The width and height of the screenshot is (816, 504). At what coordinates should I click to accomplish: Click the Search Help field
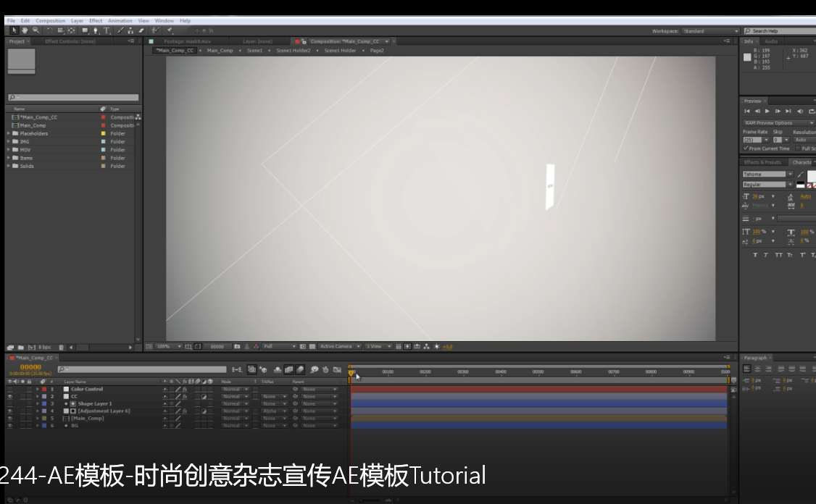pos(780,31)
